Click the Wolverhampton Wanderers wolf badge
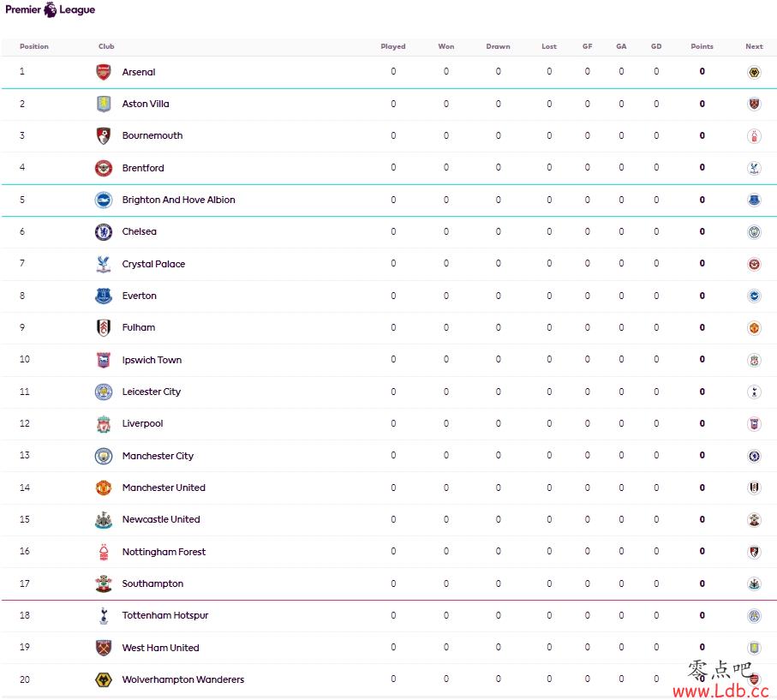Viewport: 777px width, 700px height. tap(104, 679)
